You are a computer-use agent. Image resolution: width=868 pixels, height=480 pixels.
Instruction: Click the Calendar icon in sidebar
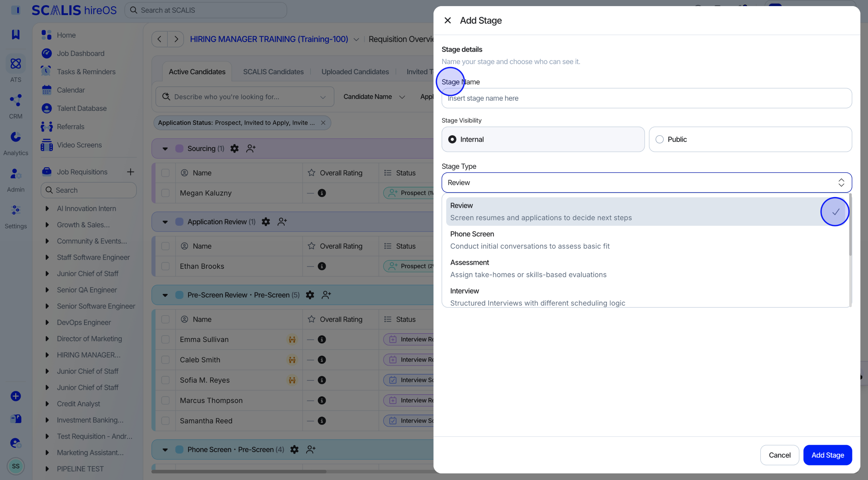[46, 90]
